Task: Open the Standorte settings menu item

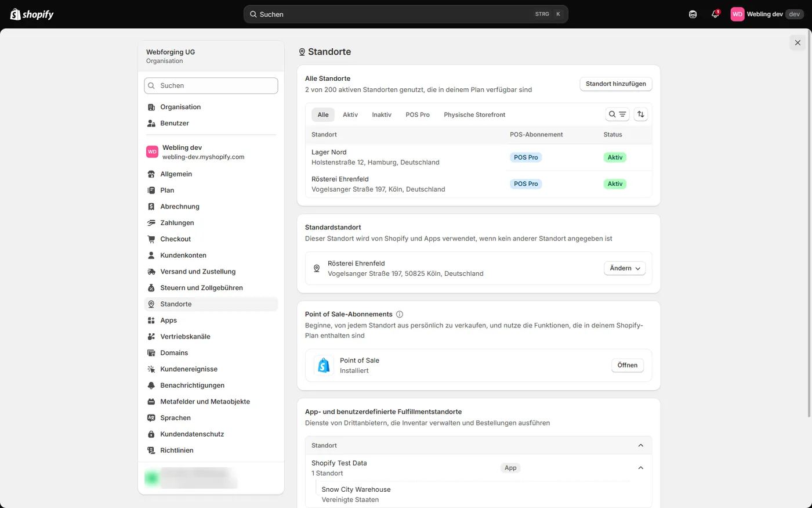Action: pyautogui.click(x=211, y=304)
